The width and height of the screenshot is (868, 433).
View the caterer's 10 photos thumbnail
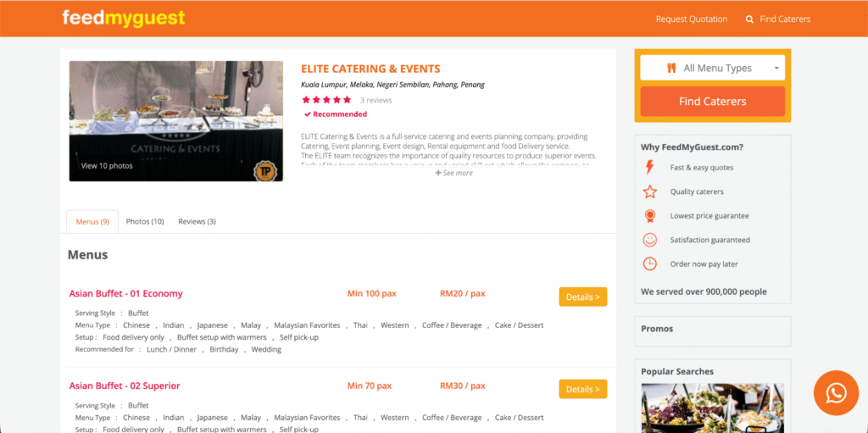175,121
